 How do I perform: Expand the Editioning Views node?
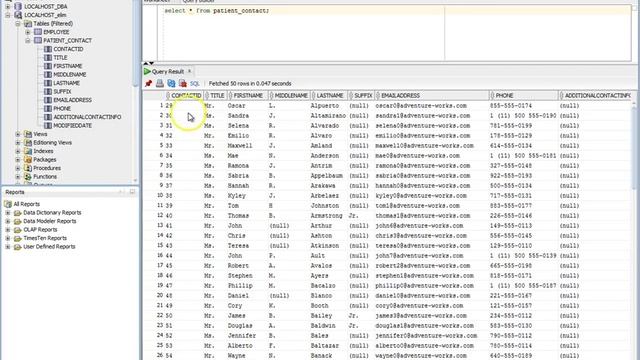[x=18, y=142]
